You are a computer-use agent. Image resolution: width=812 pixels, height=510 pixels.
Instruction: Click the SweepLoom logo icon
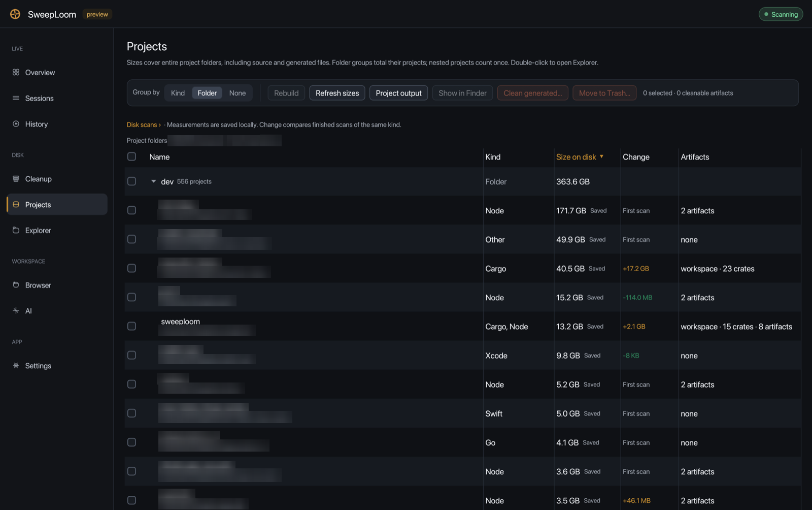[15, 14]
